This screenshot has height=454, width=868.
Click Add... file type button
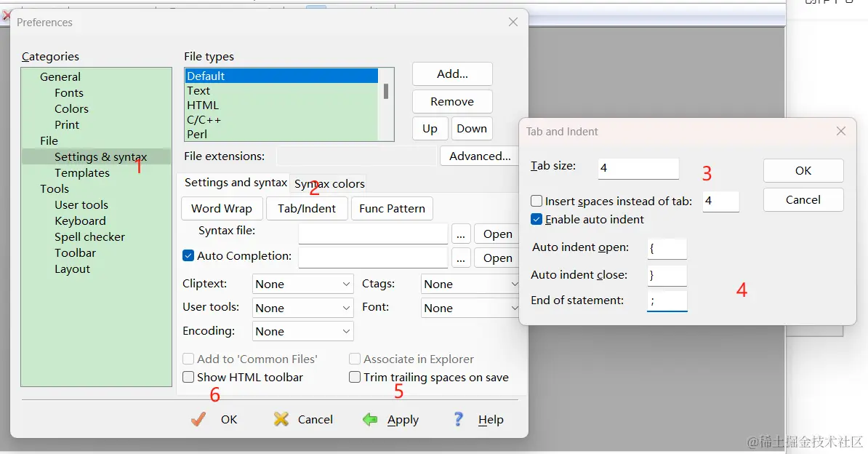tap(452, 73)
